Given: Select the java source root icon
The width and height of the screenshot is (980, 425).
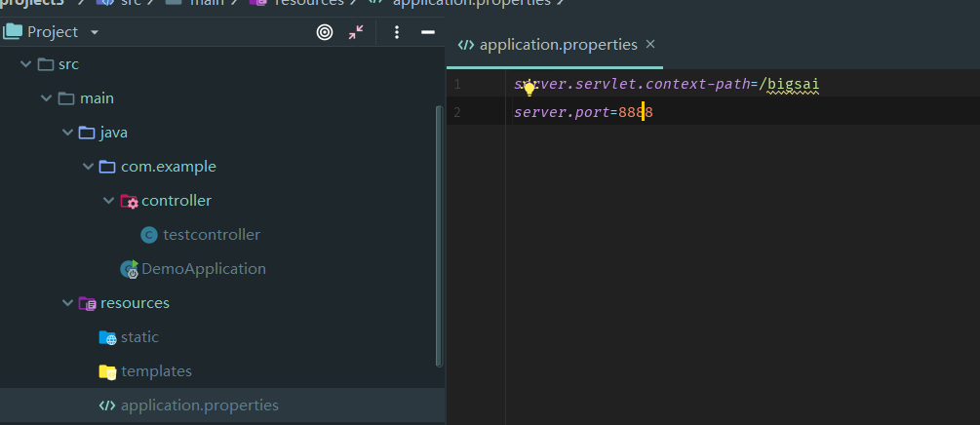Looking at the screenshot, I should [87, 133].
